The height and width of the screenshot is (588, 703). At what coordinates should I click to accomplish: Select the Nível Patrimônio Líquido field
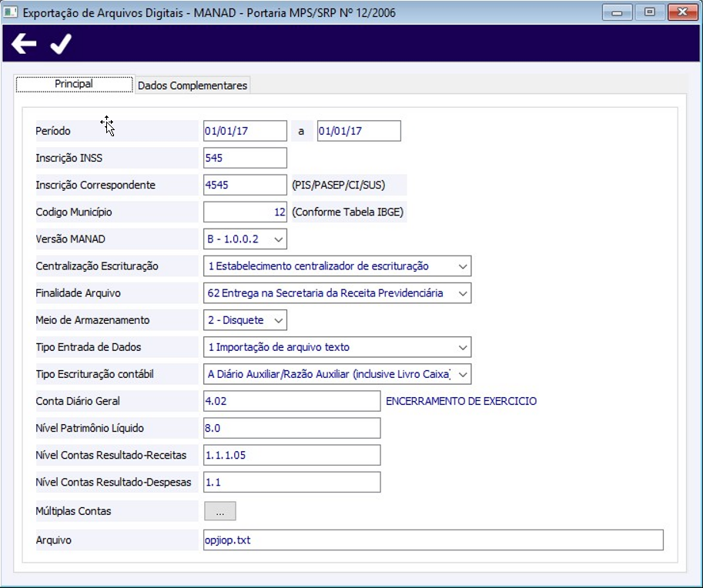292,428
